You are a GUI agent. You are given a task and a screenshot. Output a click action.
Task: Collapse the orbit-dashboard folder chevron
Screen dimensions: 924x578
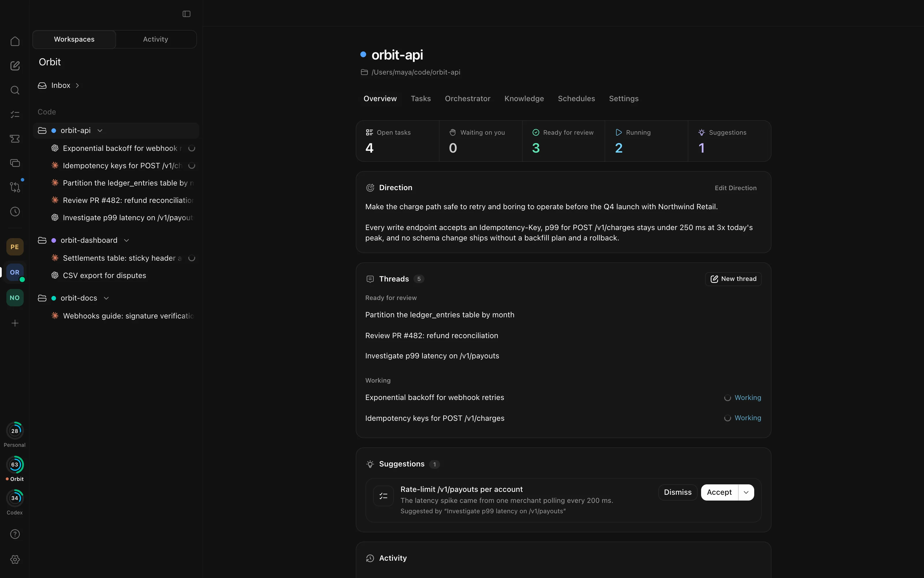[x=127, y=240]
